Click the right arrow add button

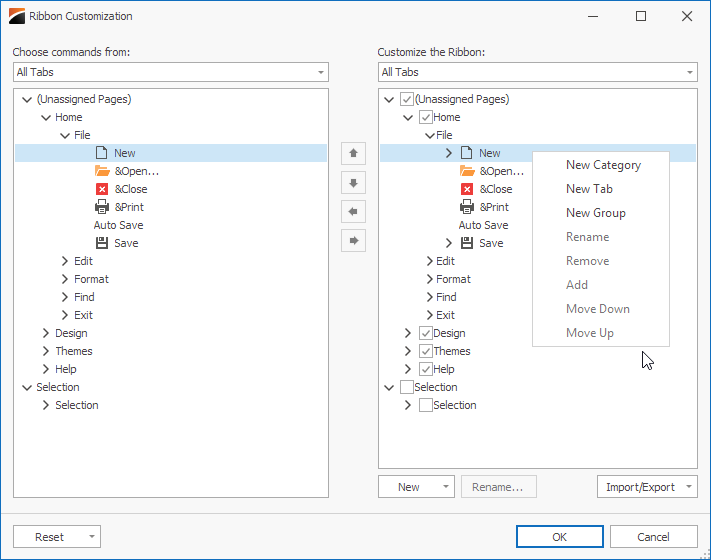click(353, 240)
